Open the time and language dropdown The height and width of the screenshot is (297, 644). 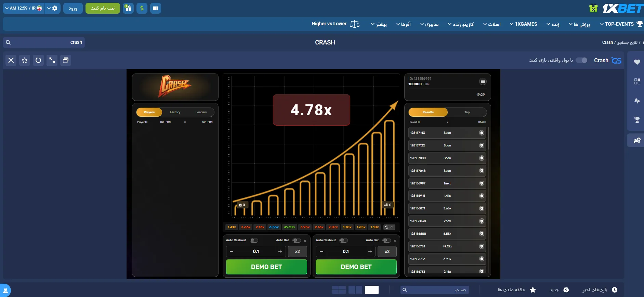click(24, 8)
